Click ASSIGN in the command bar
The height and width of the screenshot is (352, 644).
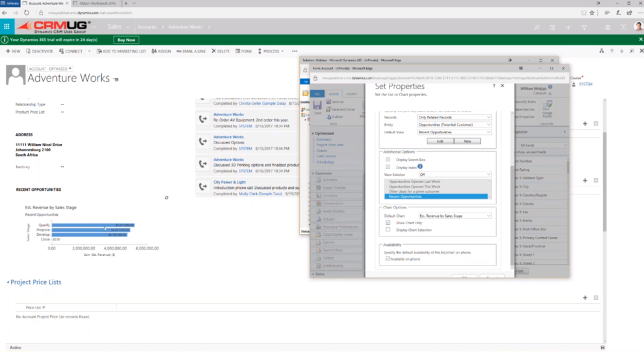point(161,51)
